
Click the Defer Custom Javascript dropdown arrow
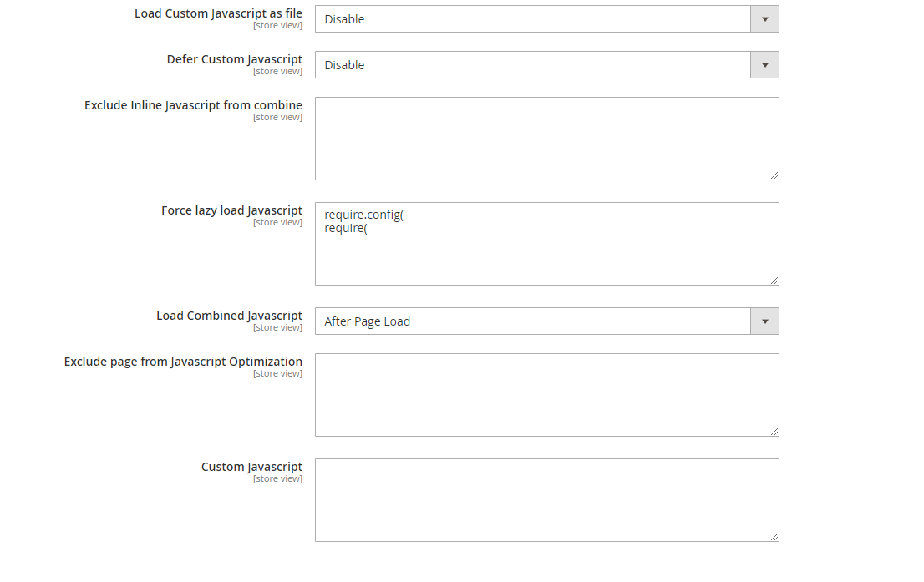[764, 65]
